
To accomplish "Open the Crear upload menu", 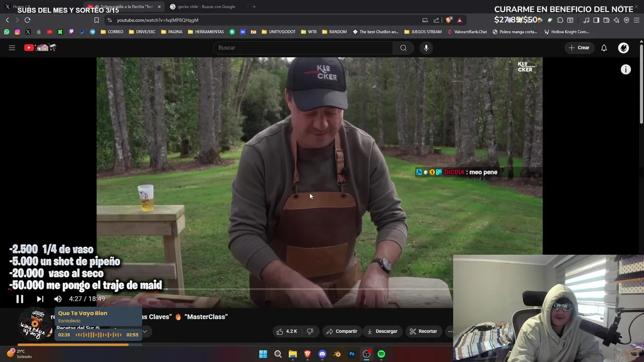I will pos(579,48).
